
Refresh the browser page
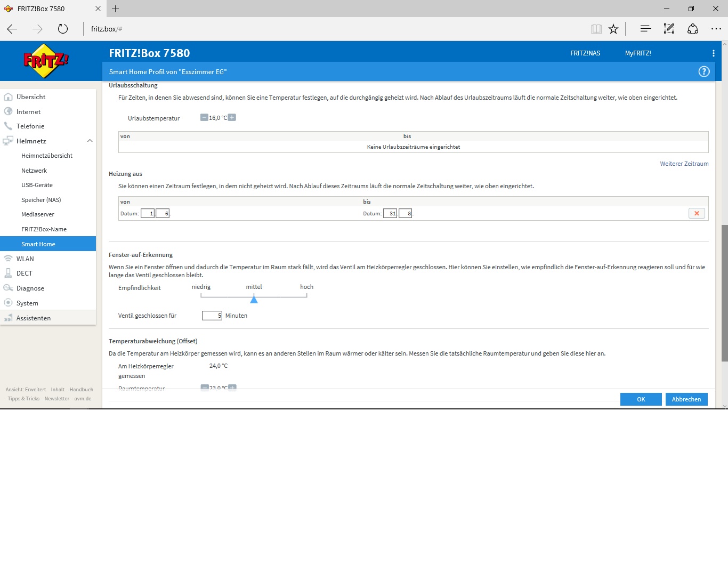(x=63, y=29)
